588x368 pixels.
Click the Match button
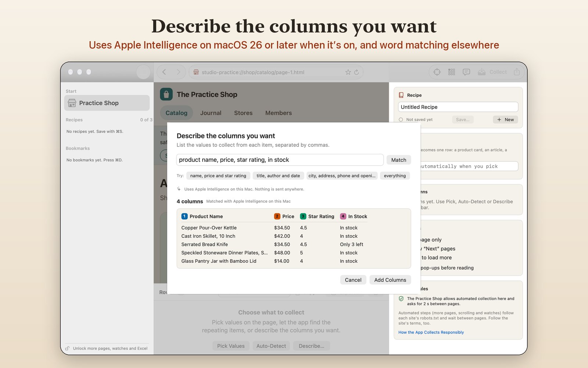point(399,160)
